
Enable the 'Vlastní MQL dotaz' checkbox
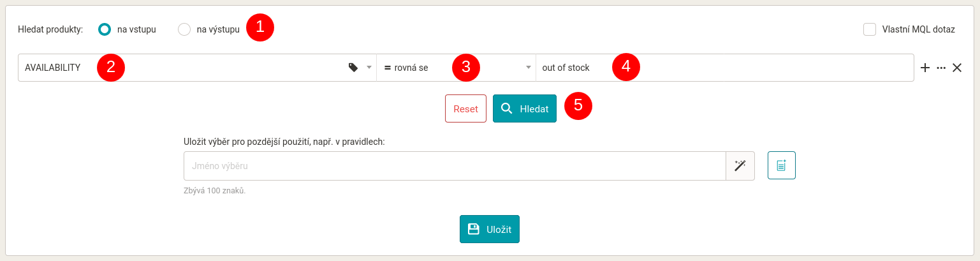tap(870, 29)
